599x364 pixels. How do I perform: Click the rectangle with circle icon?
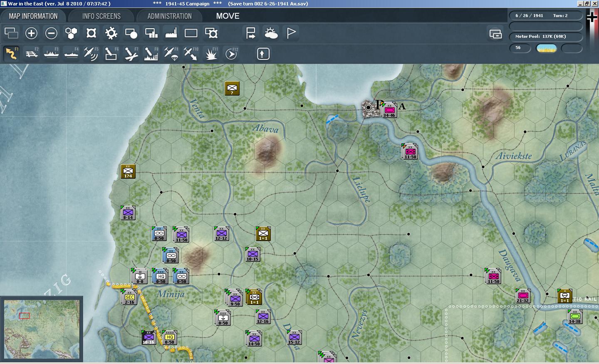[131, 33]
